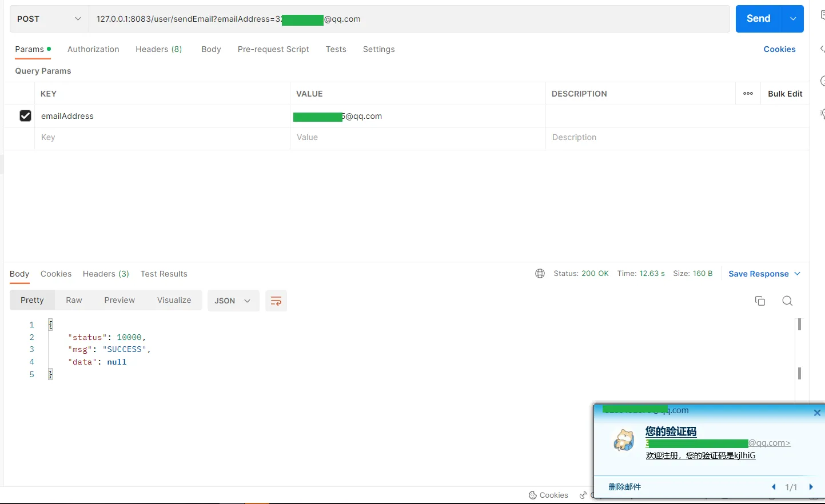Open the POST method dropdown
825x504 pixels.
click(49, 19)
